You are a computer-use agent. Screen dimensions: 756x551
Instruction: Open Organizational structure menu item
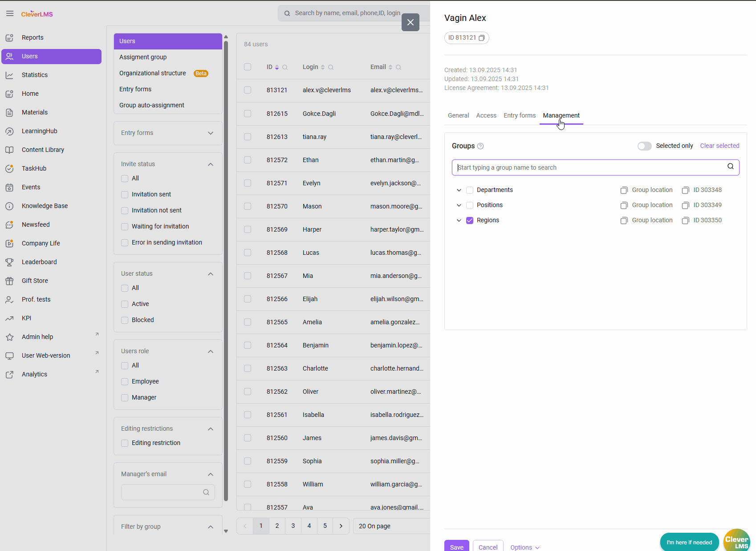click(x=153, y=73)
